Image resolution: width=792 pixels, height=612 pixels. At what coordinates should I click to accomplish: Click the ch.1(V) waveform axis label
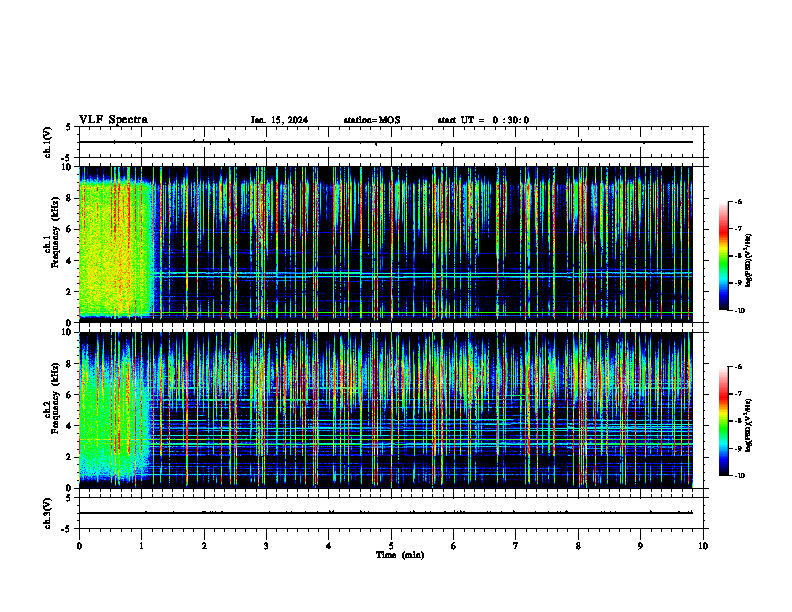click(48, 142)
